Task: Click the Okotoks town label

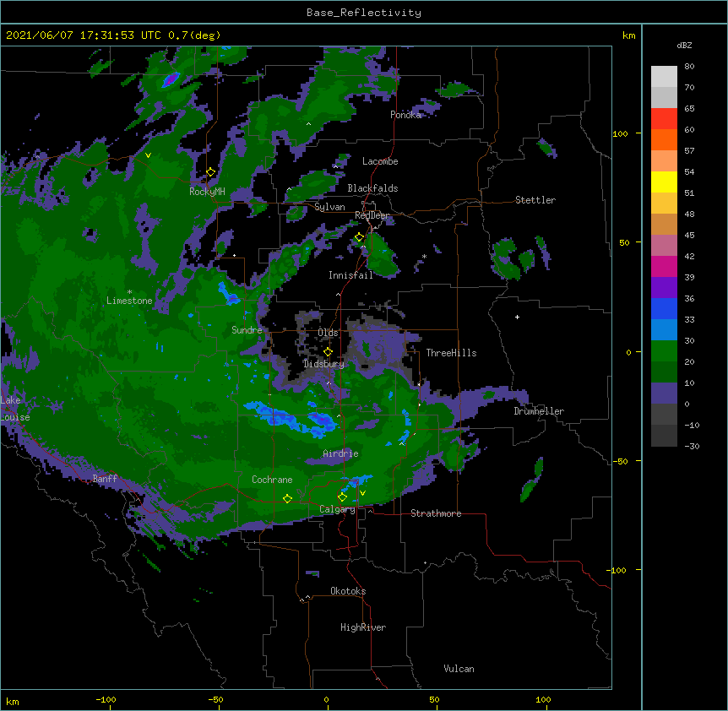Action: 348,591
